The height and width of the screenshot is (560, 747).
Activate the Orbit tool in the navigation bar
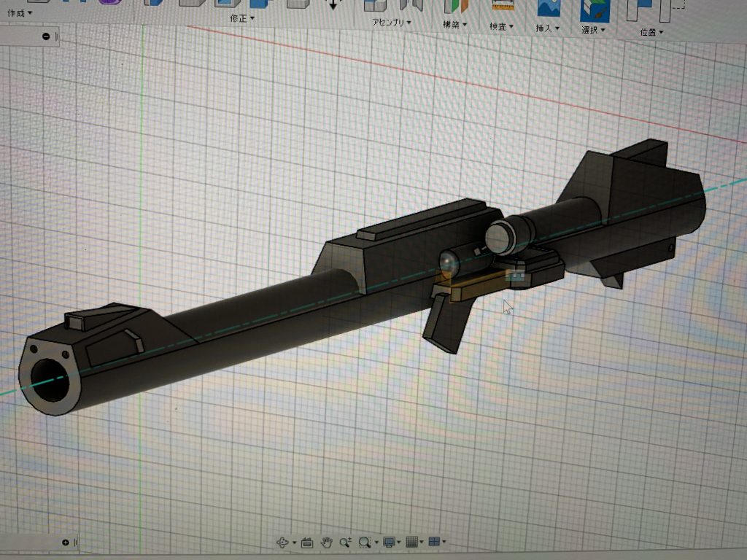(x=282, y=542)
